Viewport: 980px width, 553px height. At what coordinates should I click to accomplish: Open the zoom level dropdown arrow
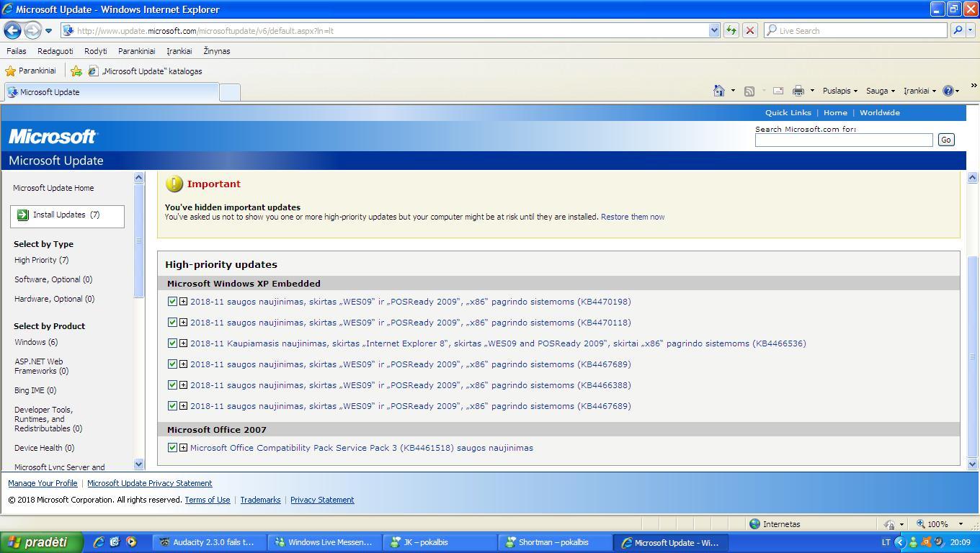pyautogui.click(x=960, y=524)
